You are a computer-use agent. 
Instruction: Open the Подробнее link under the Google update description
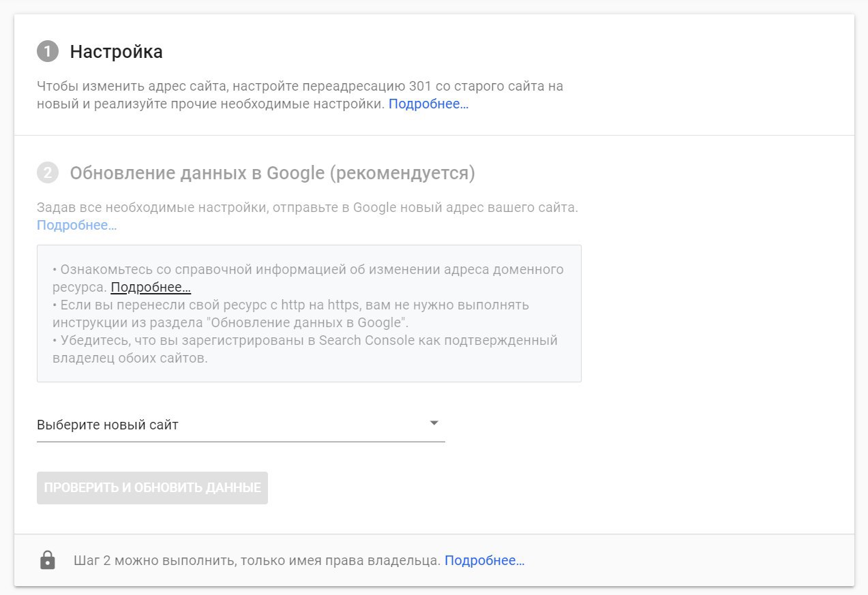point(76,225)
